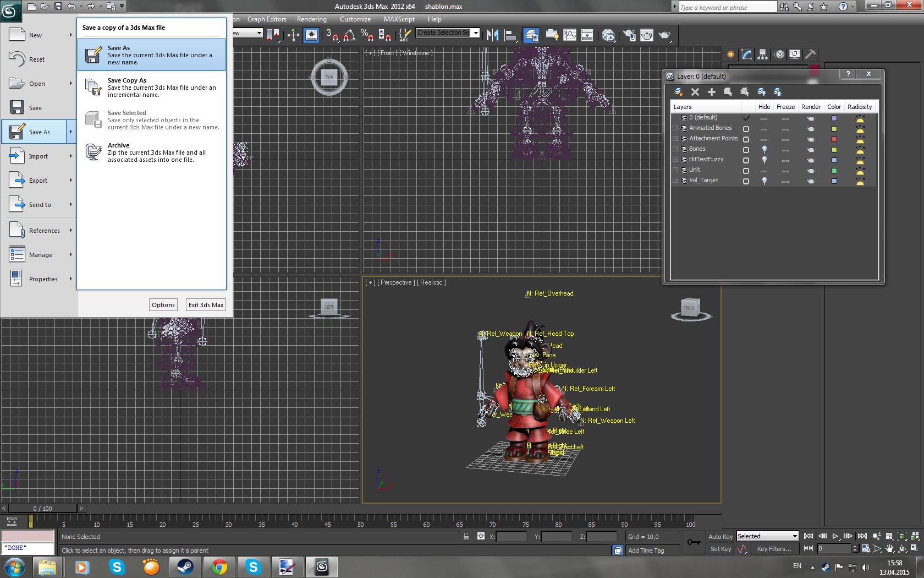This screenshot has width=924, height=578.
Task: Open the Utilities hammer panel icon
Action: point(810,54)
